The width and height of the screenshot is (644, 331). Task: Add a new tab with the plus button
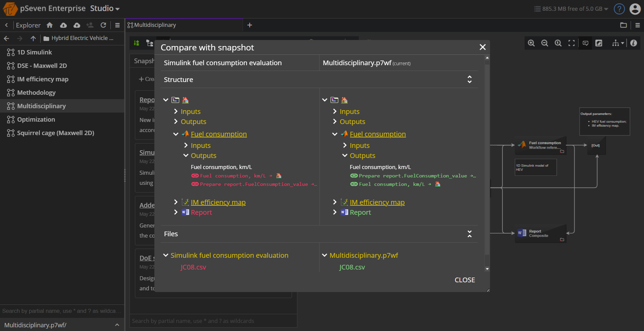[x=250, y=25]
